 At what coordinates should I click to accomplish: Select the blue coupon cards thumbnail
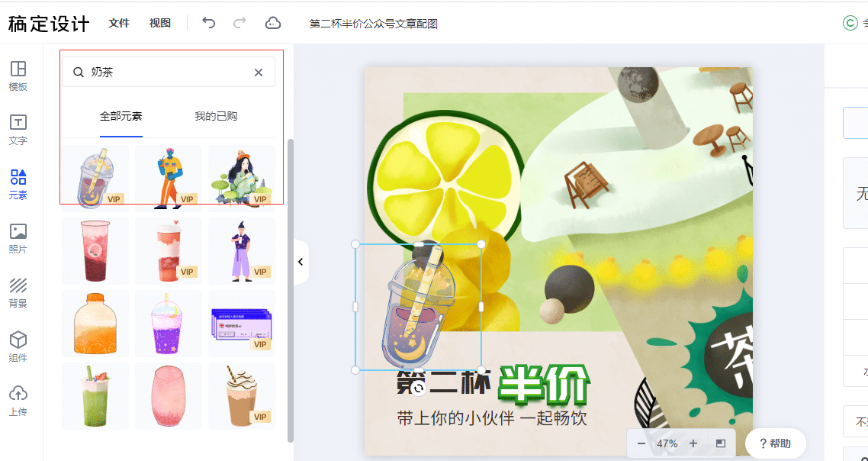tap(241, 324)
